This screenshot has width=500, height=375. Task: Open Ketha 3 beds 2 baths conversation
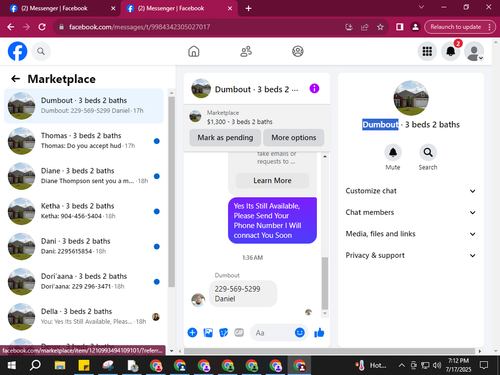click(84, 211)
